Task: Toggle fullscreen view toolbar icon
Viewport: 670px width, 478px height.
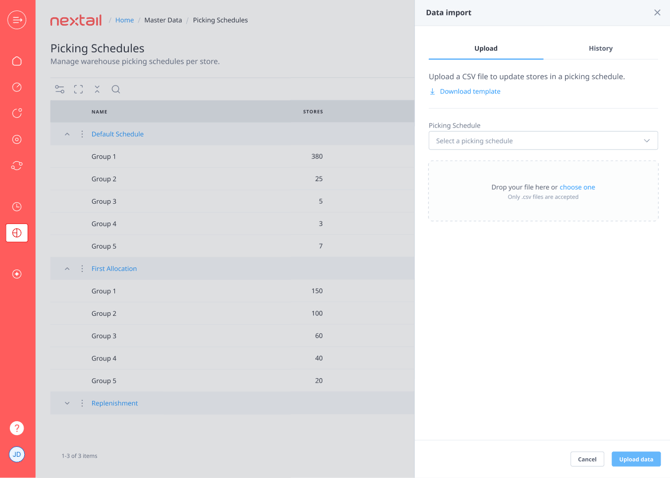Action: click(78, 89)
